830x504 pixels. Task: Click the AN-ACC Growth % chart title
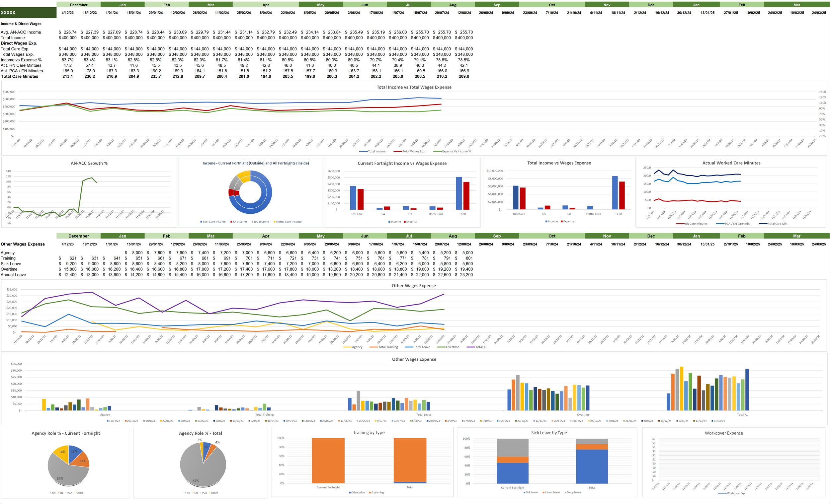click(89, 163)
